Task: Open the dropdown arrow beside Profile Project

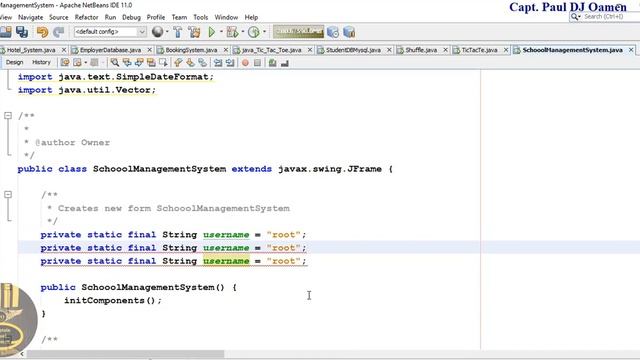Action: [x=264, y=32]
